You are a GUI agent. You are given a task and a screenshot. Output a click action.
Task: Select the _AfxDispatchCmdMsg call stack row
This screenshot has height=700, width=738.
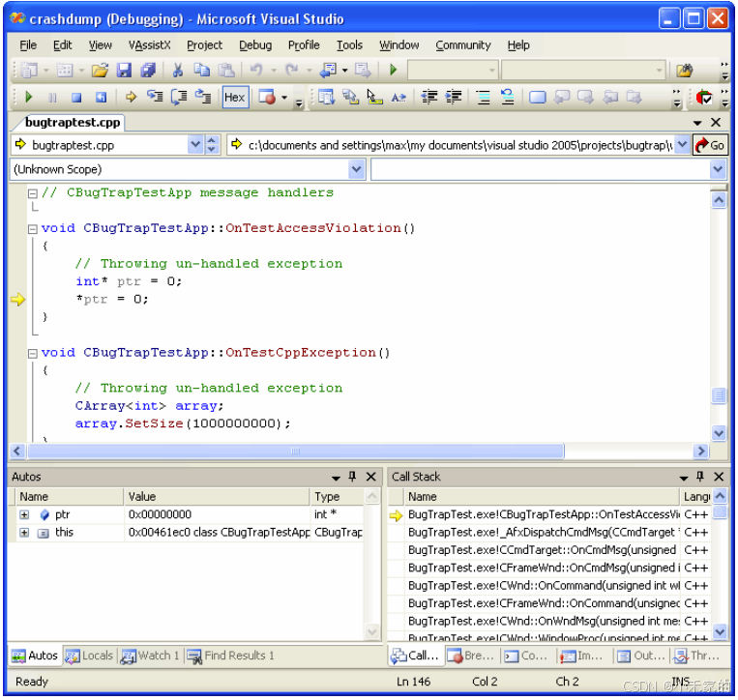[x=548, y=533]
